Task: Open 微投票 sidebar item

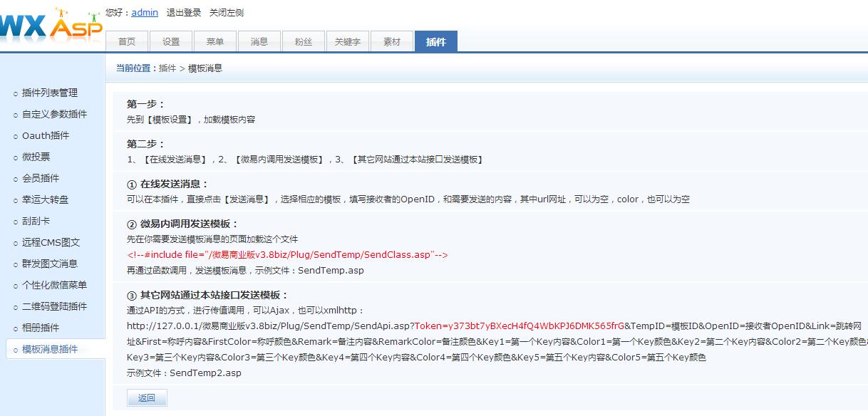Action: [x=36, y=157]
